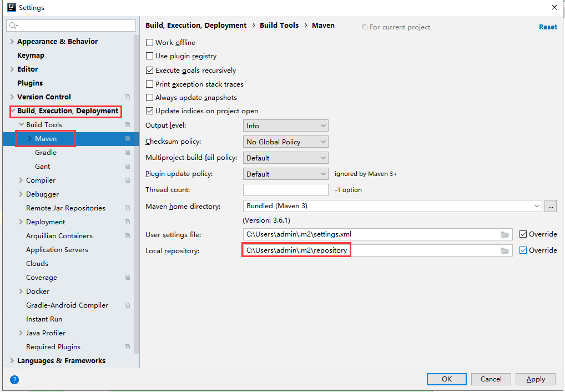Open the Output level dropdown

click(x=285, y=125)
